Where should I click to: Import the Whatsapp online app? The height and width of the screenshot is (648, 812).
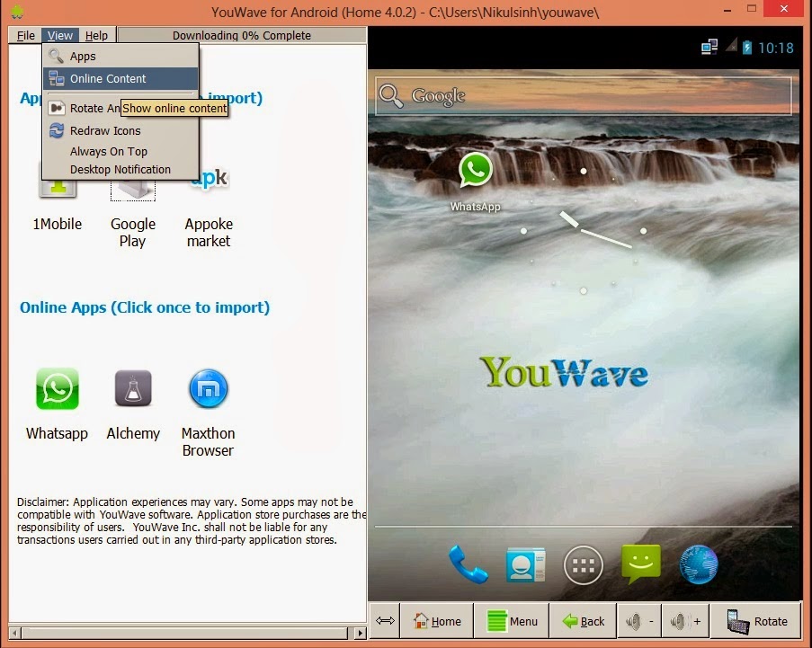coord(57,388)
